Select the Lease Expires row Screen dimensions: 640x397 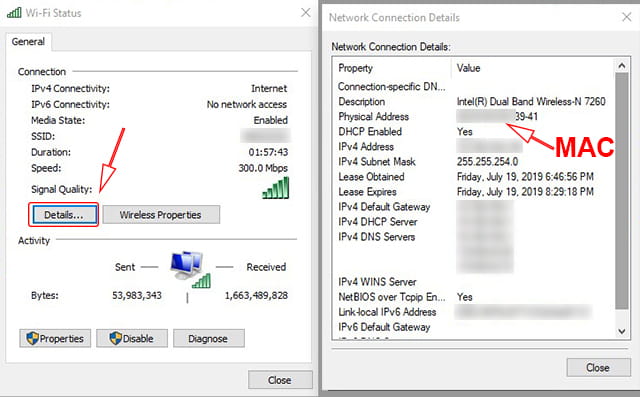[x=473, y=192]
